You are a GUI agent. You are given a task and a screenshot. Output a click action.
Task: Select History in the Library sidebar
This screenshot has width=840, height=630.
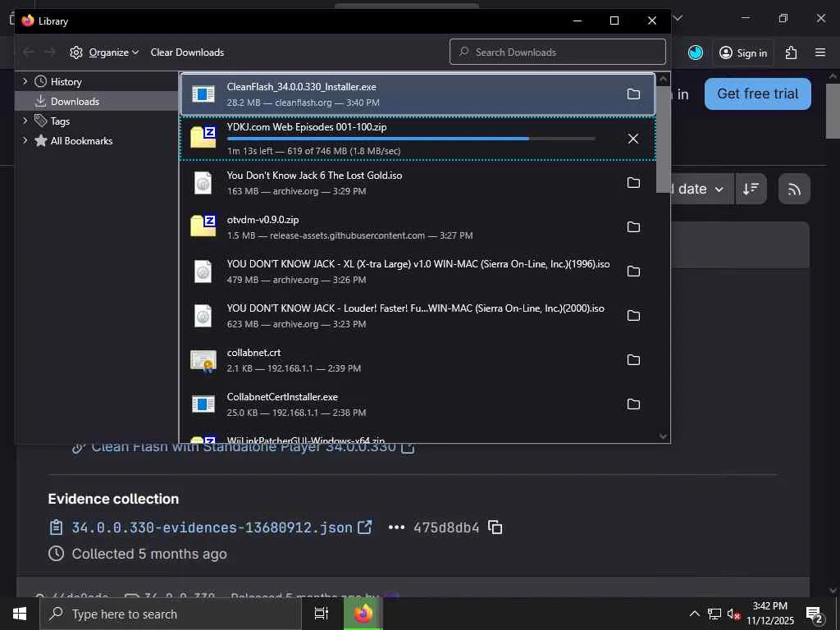coord(66,82)
